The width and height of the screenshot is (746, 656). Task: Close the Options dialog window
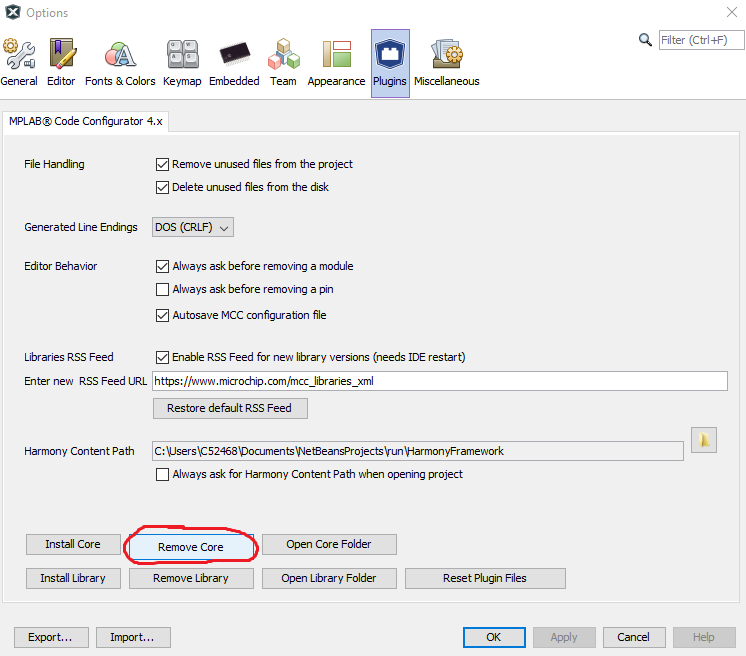[732, 12]
